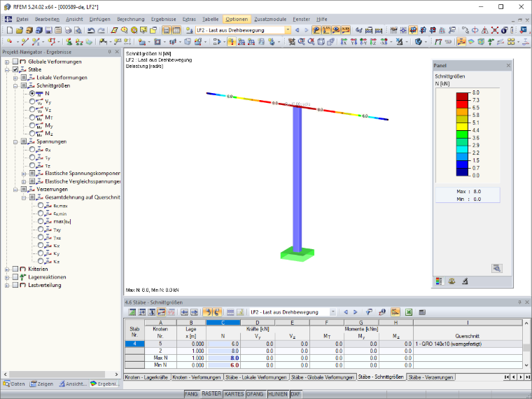The height and width of the screenshot is (399, 532).
Task: Go to previous load case in main toolbar
Action: [x=297, y=30]
